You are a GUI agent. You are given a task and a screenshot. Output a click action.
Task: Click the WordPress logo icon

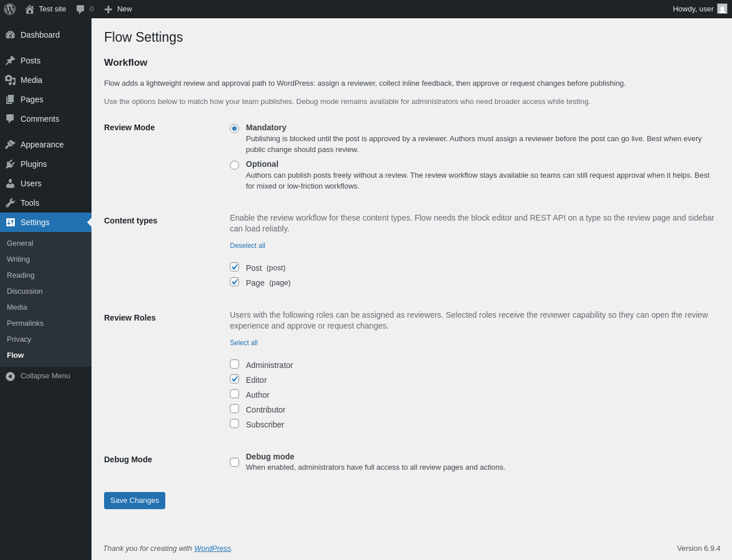click(x=10, y=9)
